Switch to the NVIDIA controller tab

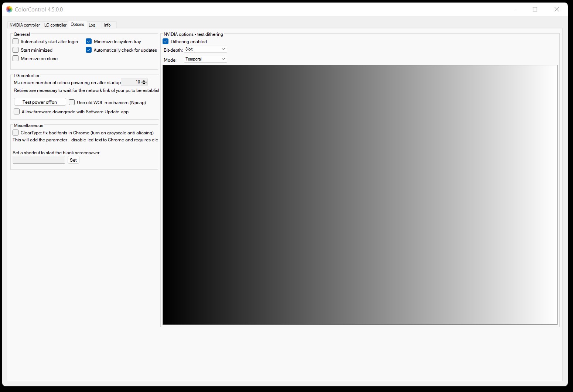24,25
